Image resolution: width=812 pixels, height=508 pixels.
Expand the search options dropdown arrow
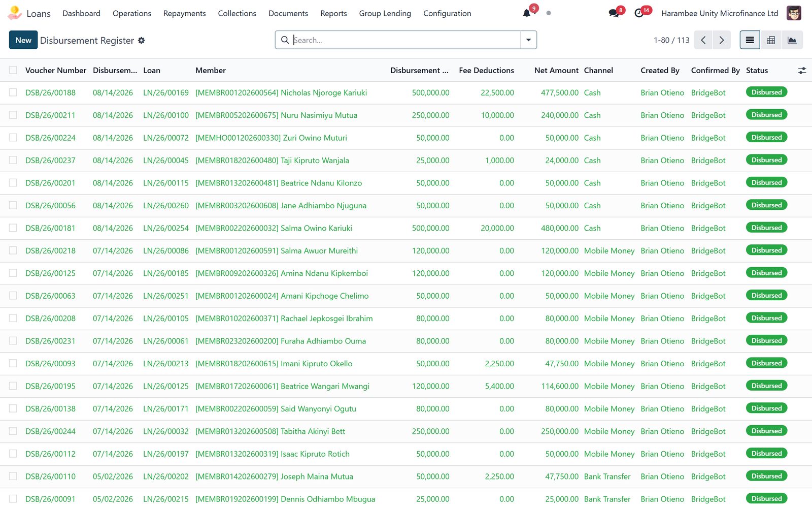(x=528, y=40)
